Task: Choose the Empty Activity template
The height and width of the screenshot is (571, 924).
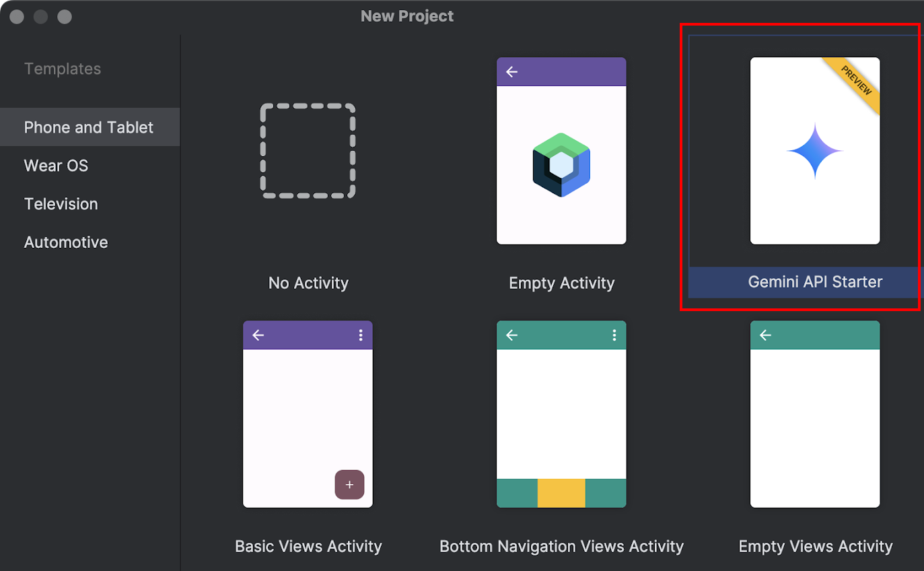Action: tap(561, 150)
